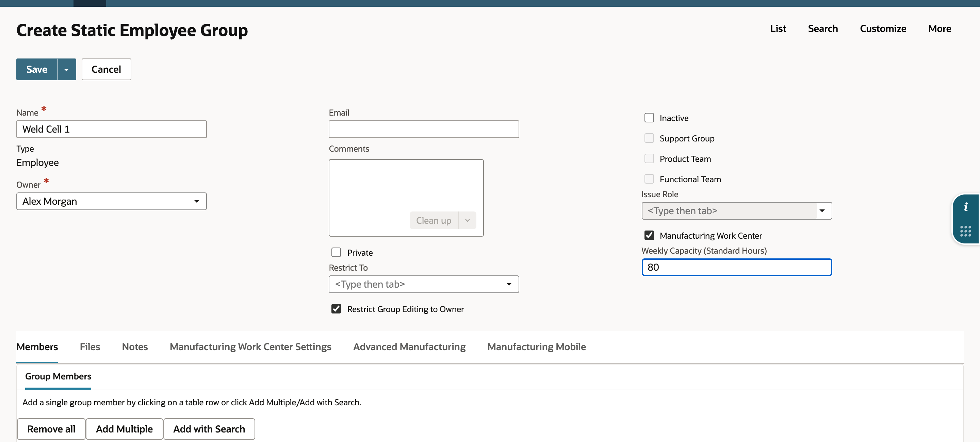
Task: Switch to the Files tab
Action: click(90, 347)
